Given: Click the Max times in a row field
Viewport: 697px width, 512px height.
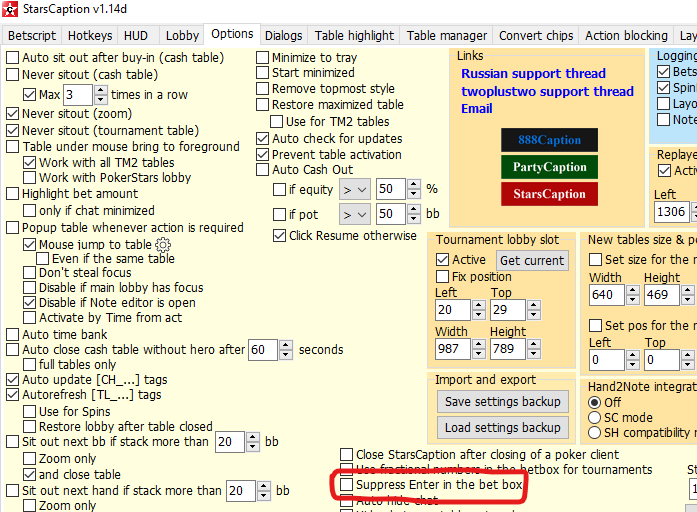Looking at the screenshot, I should click(x=78, y=95).
